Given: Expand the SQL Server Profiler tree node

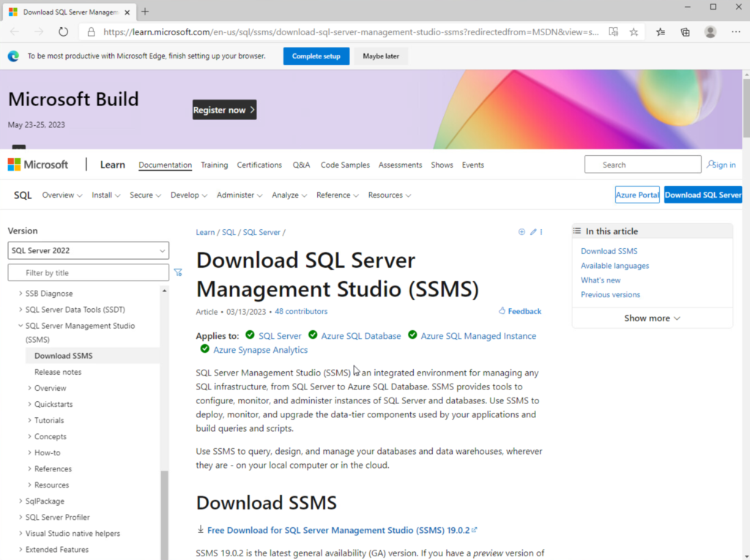Looking at the screenshot, I should point(20,518).
